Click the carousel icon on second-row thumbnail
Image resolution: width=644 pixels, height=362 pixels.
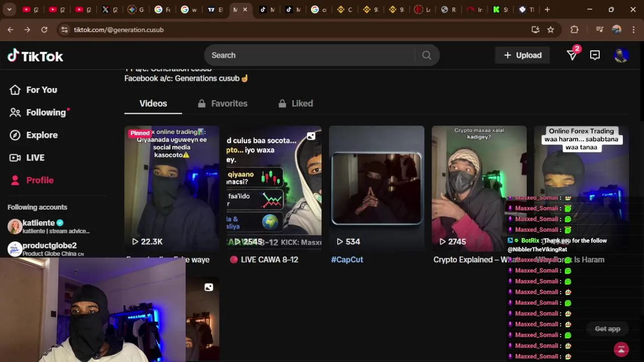pos(209,287)
